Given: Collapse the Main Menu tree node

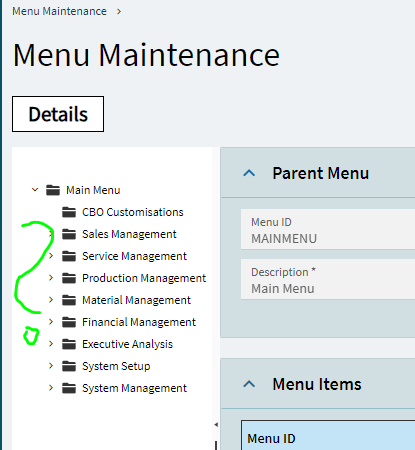Looking at the screenshot, I should [x=35, y=190].
